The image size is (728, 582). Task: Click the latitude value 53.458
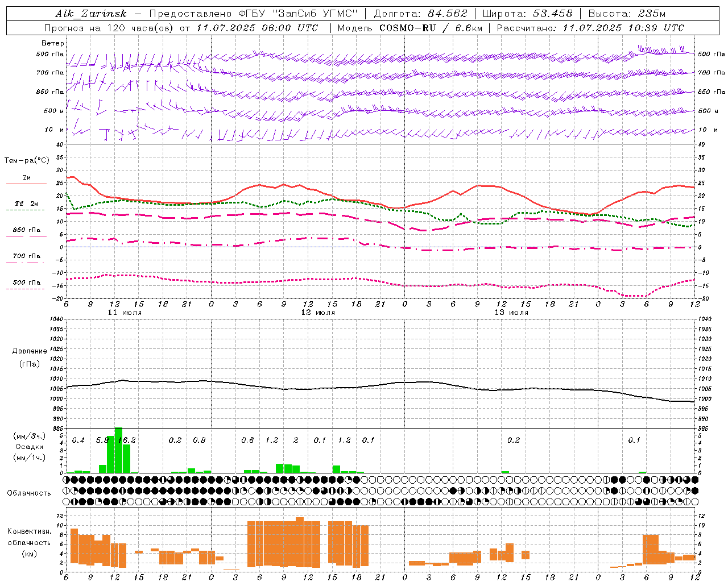click(553, 14)
